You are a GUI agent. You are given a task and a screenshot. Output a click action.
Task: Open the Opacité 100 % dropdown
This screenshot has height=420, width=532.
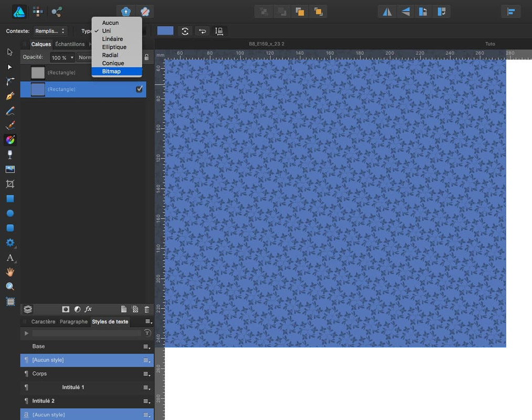[x=62, y=57]
